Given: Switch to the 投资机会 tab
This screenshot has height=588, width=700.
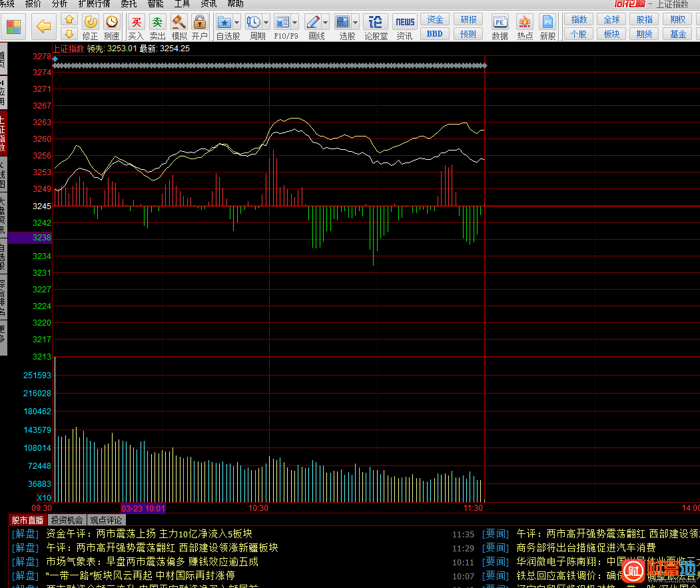Looking at the screenshot, I should pyautogui.click(x=67, y=520).
